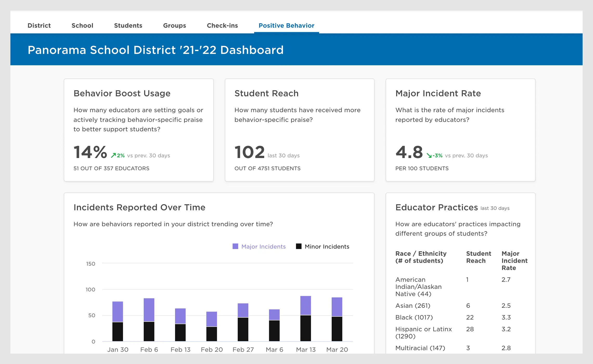Click the 'OUT OF 4751 STUDENTS' text
This screenshot has height=364, width=593.
[267, 168]
